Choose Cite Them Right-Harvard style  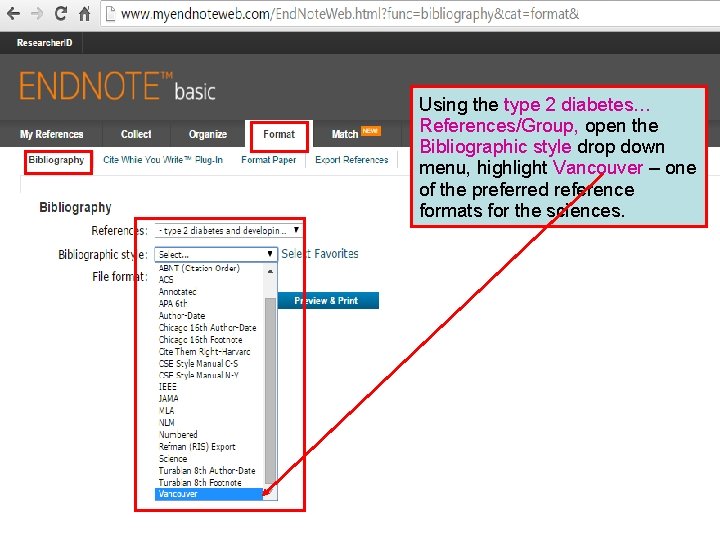coord(210,351)
